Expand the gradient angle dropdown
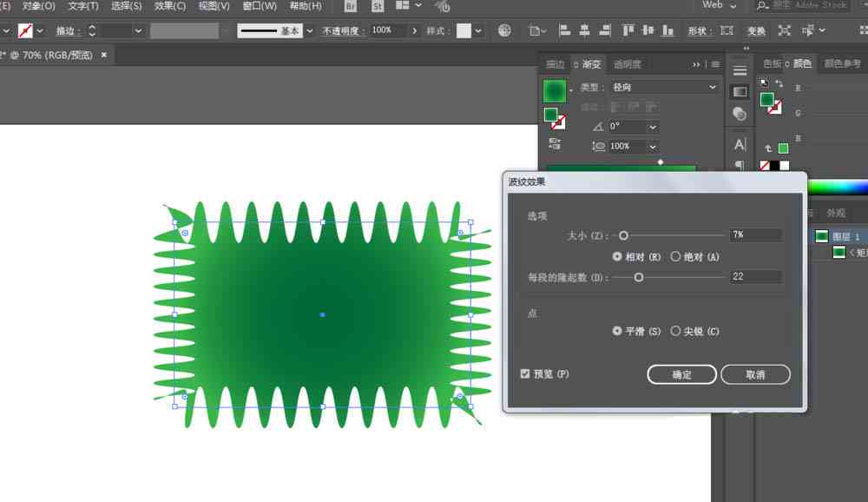Viewport: 868px width, 502px height. (x=654, y=127)
